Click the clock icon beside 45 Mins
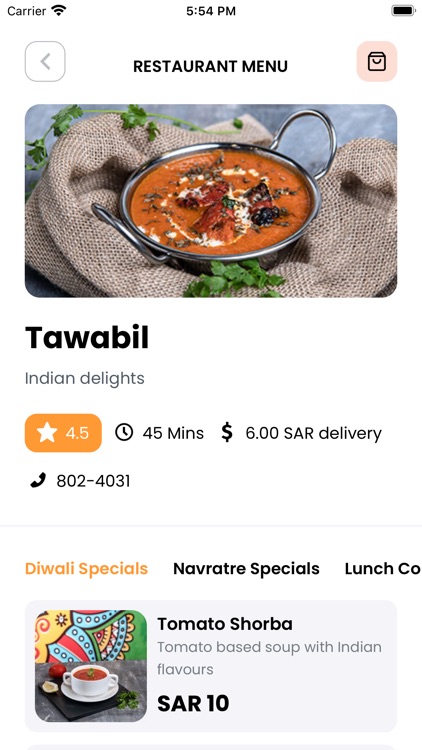This screenshot has width=422, height=750. click(x=124, y=432)
